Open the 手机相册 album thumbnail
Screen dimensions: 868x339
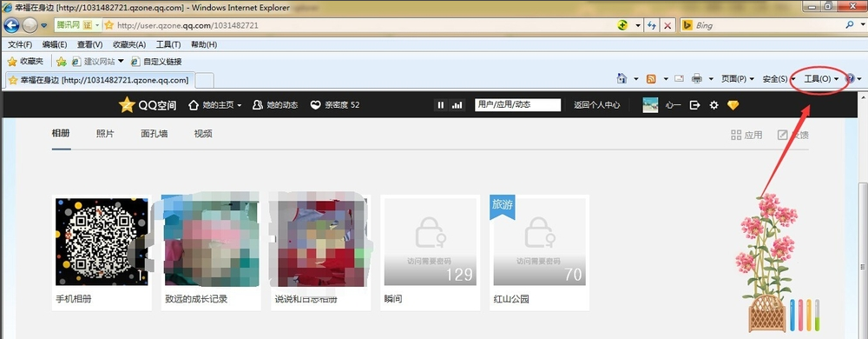pyautogui.click(x=102, y=242)
